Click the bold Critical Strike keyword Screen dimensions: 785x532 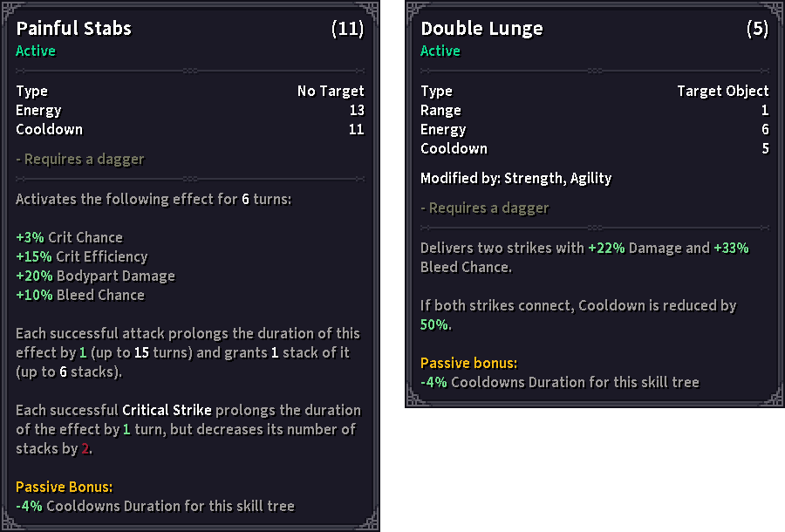pos(168,410)
